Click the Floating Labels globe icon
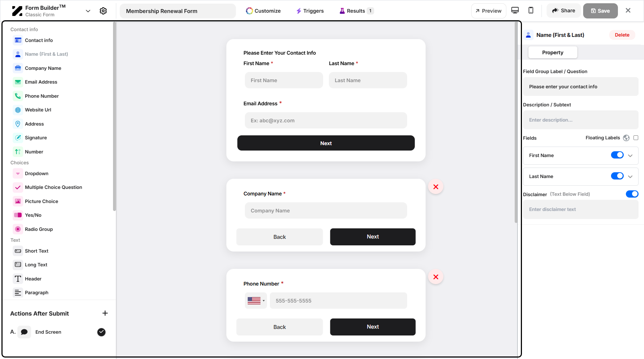The image size is (644, 359). pos(626,138)
